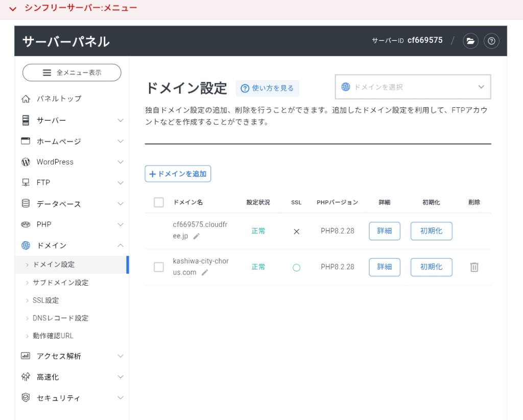Expand the サーバー menu chevron
This screenshot has height=420, width=523.
pyautogui.click(x=121, y=120)
